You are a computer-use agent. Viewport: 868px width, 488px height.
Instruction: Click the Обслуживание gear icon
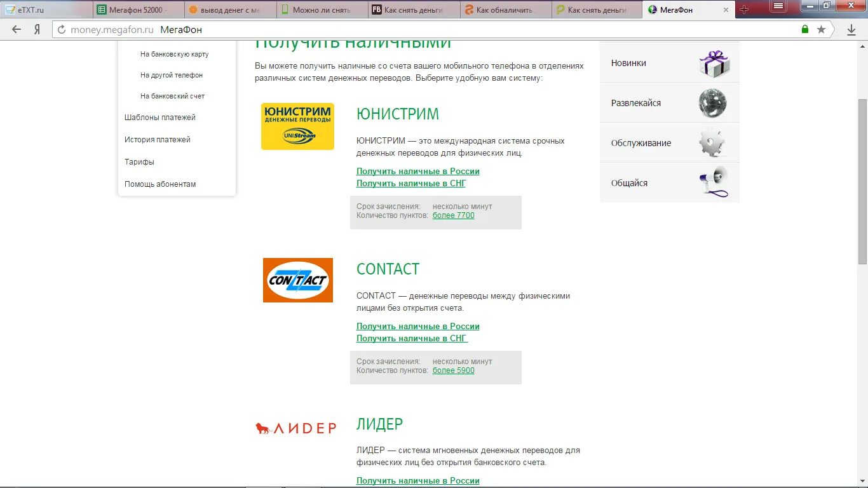tap(712, 143)
